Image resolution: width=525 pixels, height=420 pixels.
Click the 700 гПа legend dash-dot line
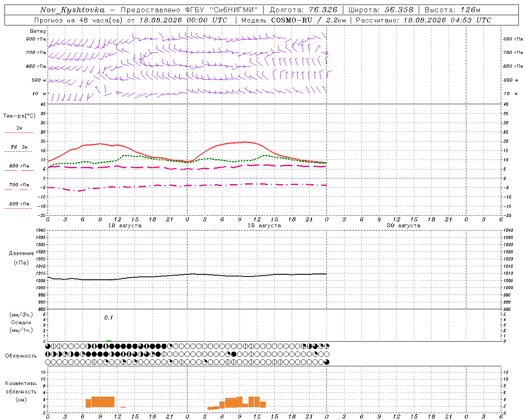point(18,189)
